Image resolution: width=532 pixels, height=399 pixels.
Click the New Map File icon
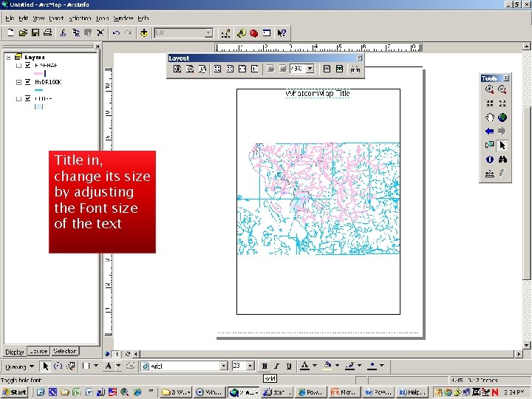click(10, 33)
